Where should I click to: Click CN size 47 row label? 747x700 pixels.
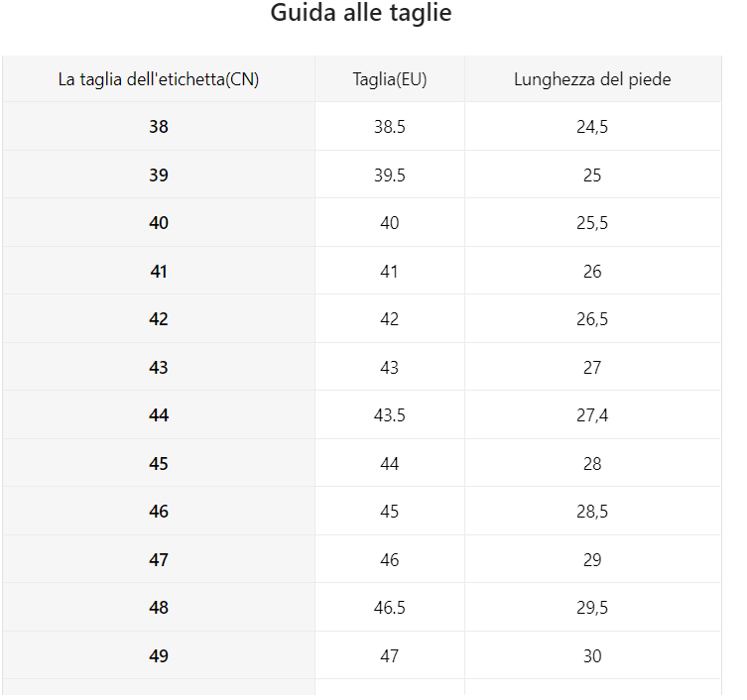[159, 559]
